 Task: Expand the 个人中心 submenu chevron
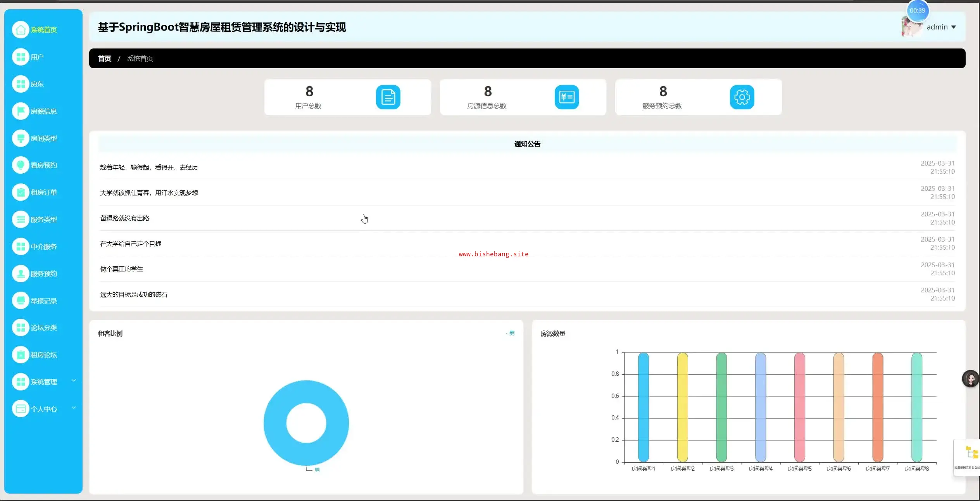[74, 408]
